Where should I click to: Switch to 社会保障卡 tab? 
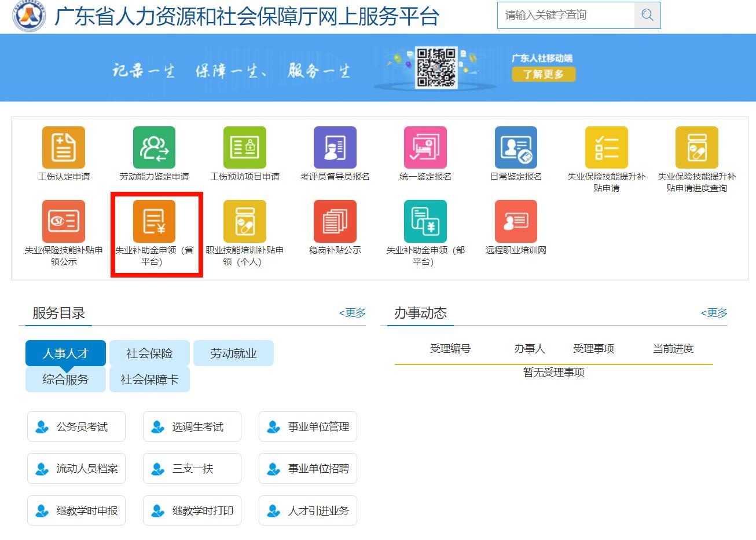149,380
